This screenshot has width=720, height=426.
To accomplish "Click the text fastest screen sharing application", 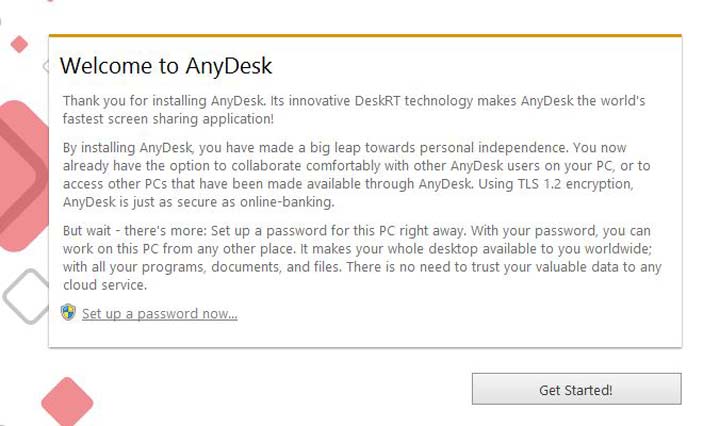I will (x=167, y=119).
